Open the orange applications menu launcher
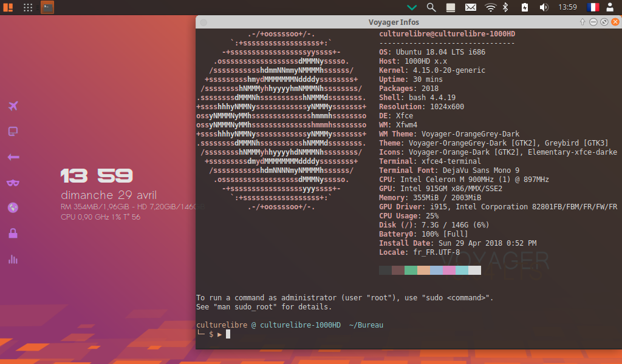Screen dimensions: 622x364 tap(8, 7)
